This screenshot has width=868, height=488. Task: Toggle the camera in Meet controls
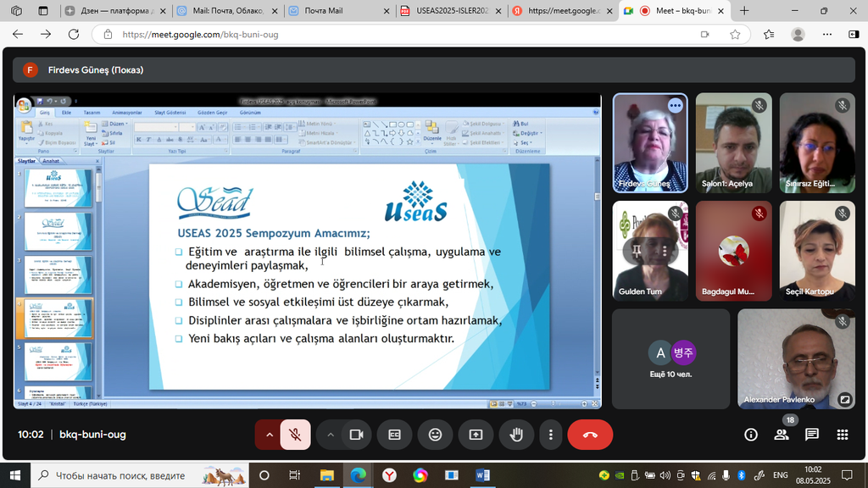click(x=356, y=435)
